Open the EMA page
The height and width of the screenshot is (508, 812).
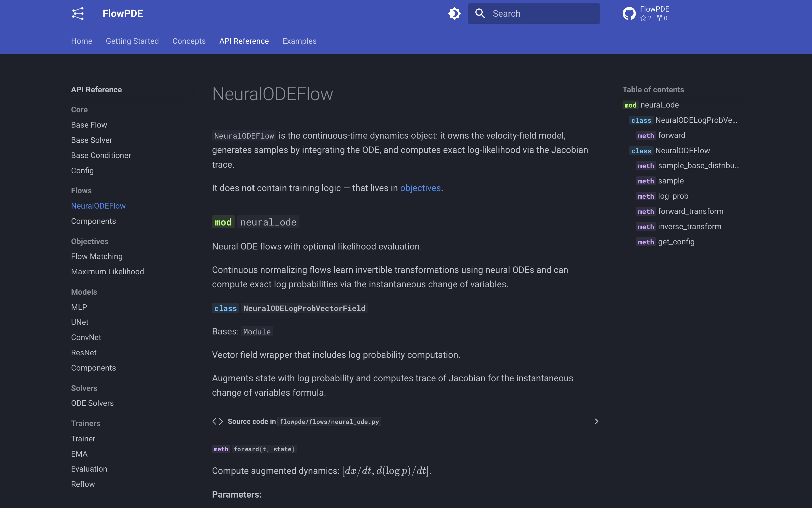pos(79,454)
